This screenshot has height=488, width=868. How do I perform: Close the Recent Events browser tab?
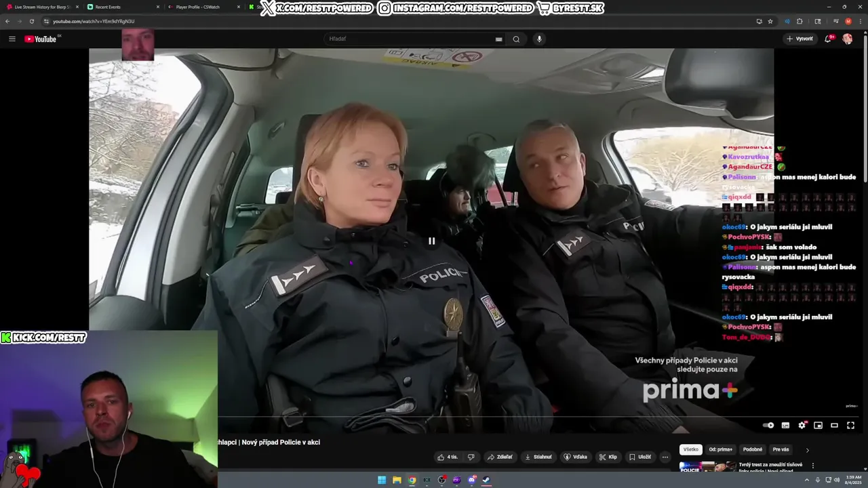click(x=158, y=7)
